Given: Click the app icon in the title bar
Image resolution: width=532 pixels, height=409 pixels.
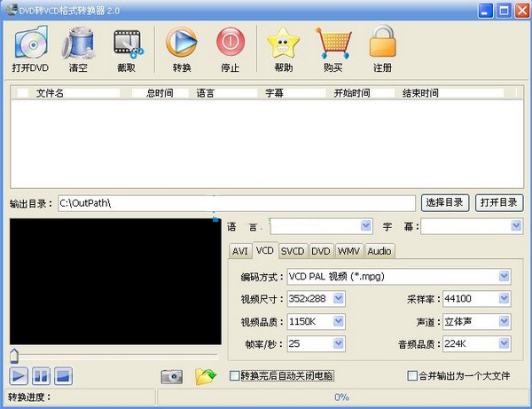Looking at the screenshot, I should (x=12, y=10).
